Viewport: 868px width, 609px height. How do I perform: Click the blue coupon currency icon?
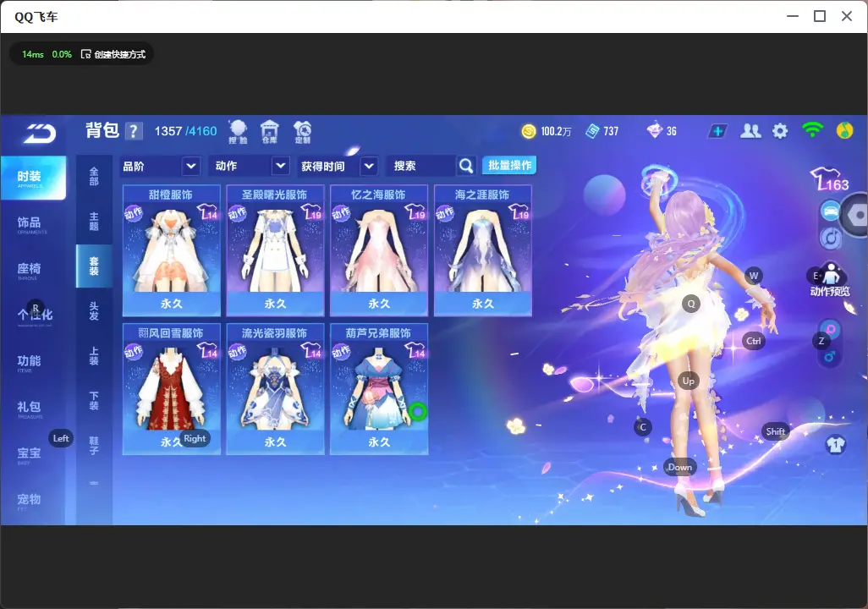pos(592,131)
